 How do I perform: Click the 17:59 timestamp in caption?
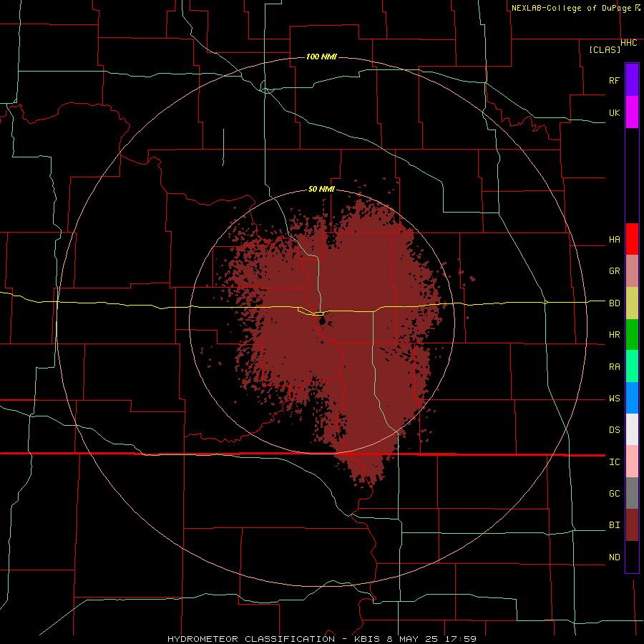point(459,639)
